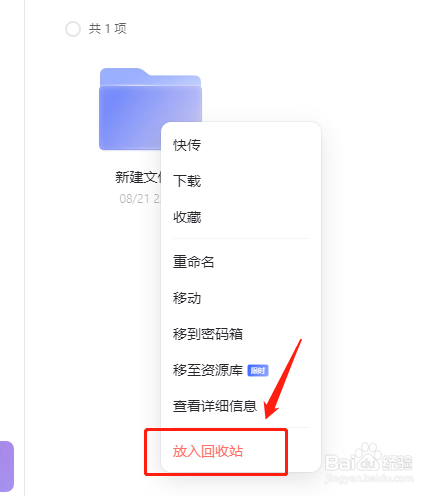442x496 pixels.
Task: Click the 共 1 项 item count label
Action: (107, 29)
